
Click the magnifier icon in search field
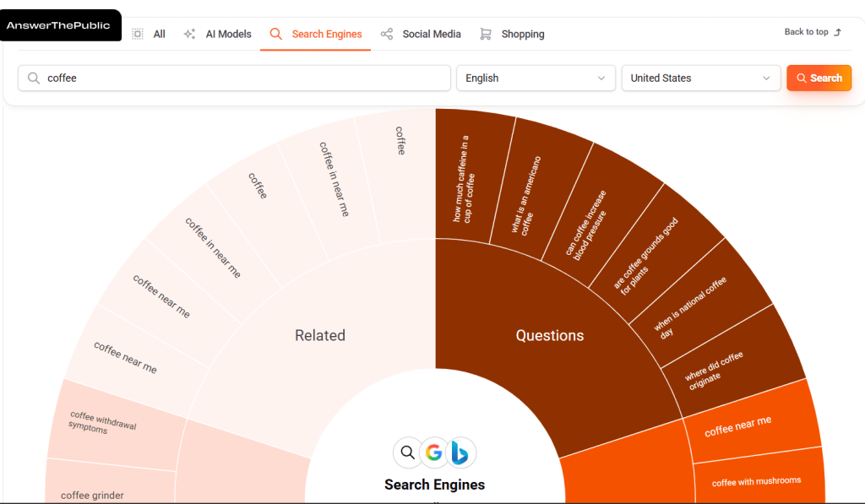point(34,78)
